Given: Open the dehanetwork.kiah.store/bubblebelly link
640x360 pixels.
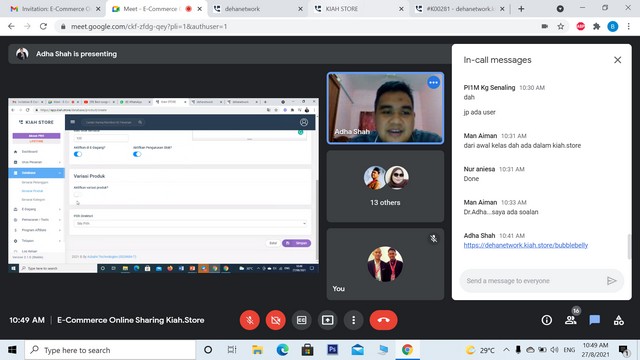Looking at the screenshot, I should pos(526,245).
